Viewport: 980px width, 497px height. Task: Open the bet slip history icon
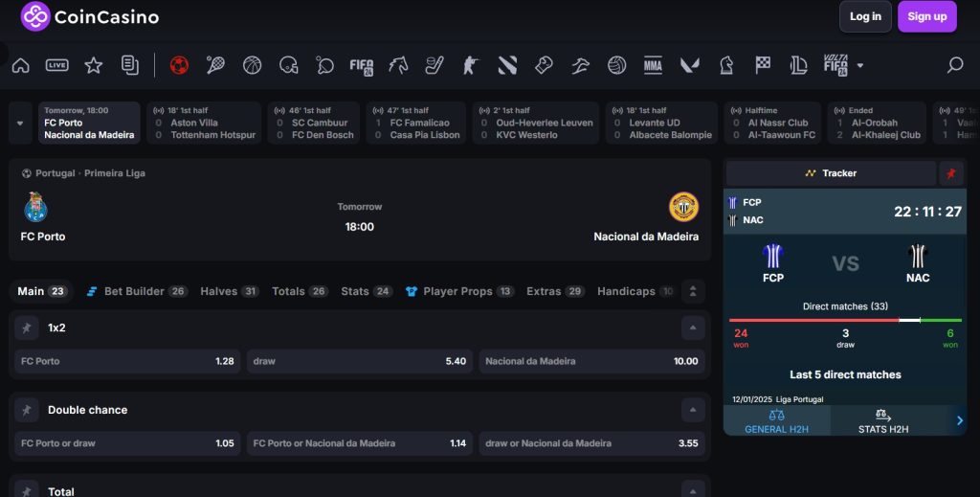tap(130, 65)
